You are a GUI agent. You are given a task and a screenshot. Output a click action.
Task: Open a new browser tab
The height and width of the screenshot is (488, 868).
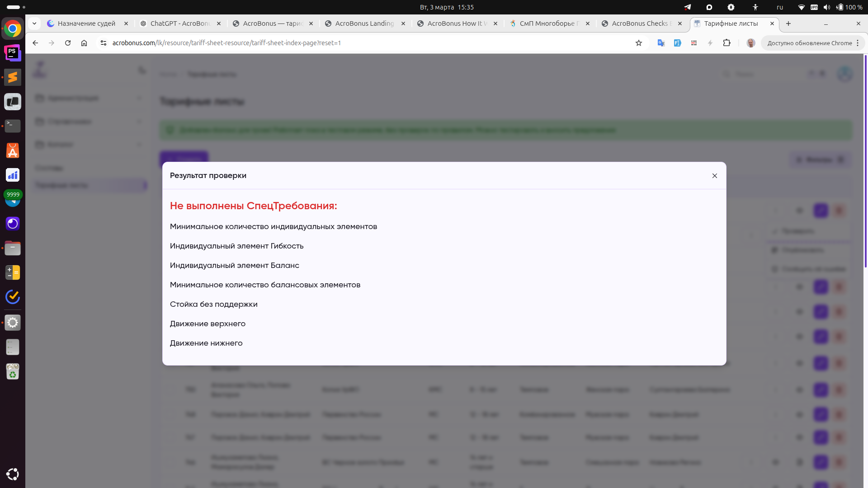[788, 23]
